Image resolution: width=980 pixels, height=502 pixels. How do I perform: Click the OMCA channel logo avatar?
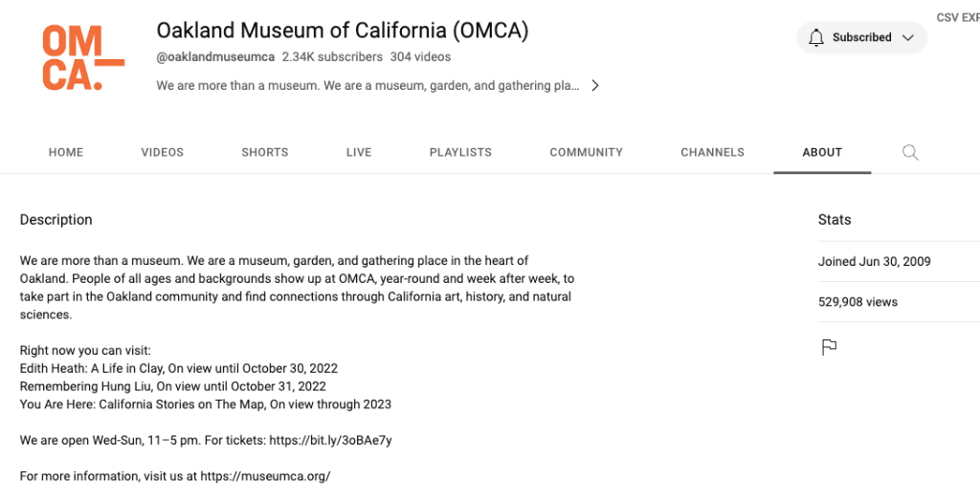click(x=83, y=58)
